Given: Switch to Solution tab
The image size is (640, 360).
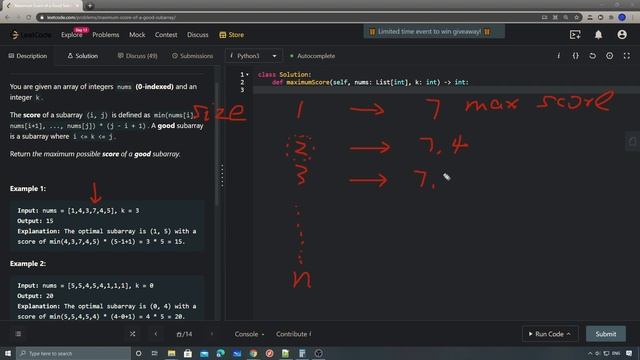Looking at the screenshot, I should pos(82,56).
